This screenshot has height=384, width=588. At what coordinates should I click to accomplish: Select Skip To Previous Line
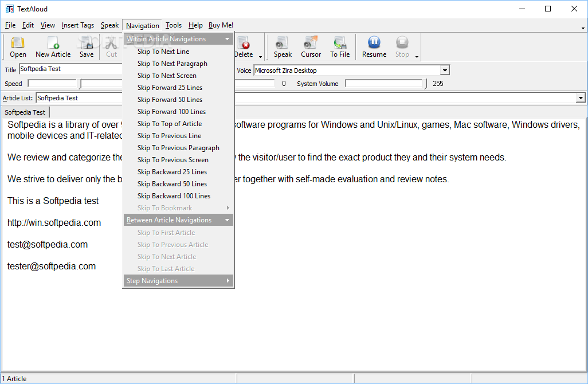(x=178, y=135)
